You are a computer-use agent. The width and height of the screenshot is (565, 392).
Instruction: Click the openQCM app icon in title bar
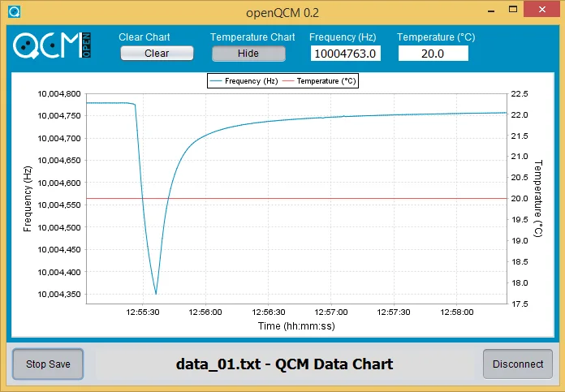point(15,11)
